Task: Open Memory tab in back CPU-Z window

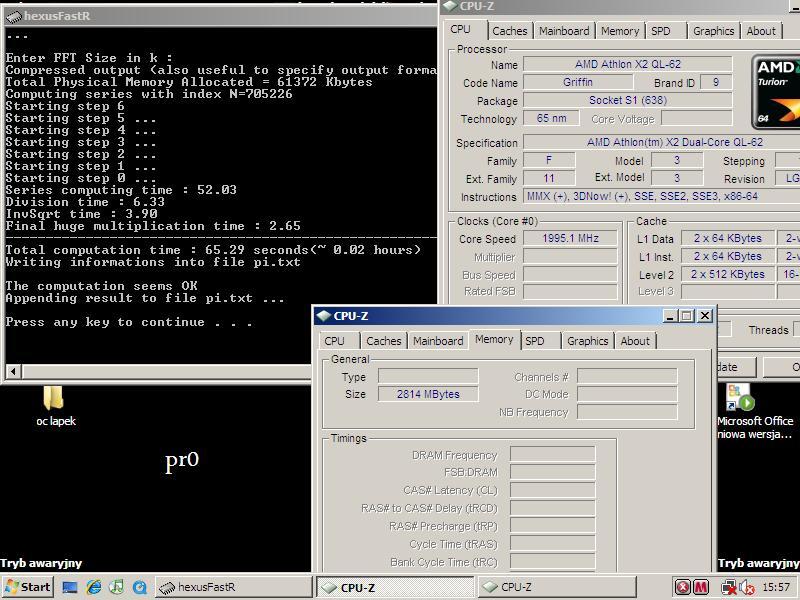Action: tap(620, 31)
